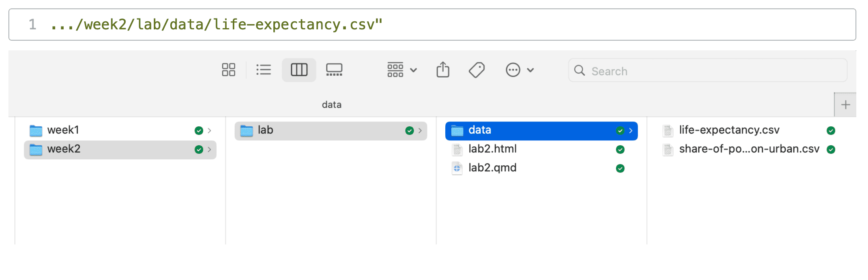Open the data folder
This screenshot has width=868, height=280.
tap(479, 130)
